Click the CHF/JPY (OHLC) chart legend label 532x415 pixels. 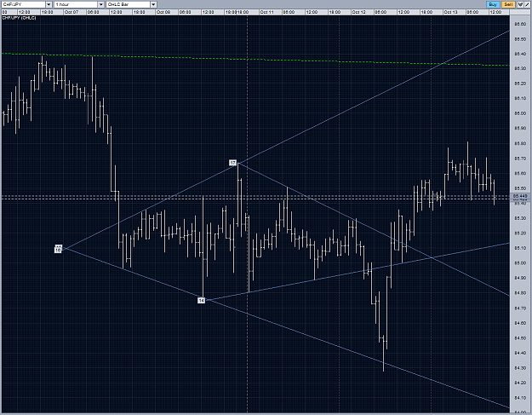19,18
